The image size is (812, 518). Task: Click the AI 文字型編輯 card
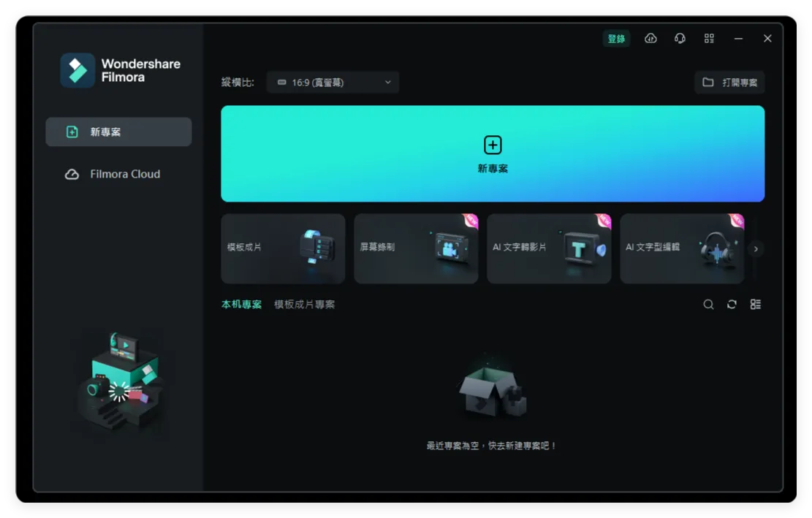681,248
